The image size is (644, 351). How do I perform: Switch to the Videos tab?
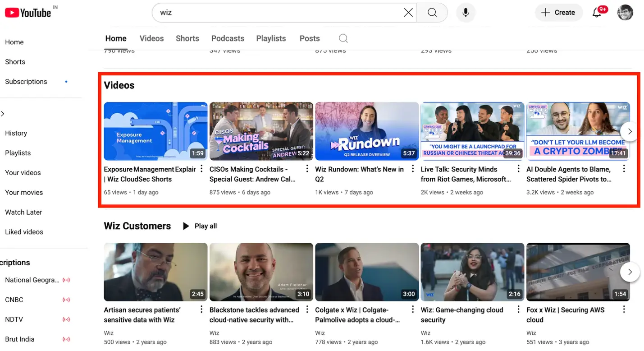pyautogui.click(x=152, y=38)
